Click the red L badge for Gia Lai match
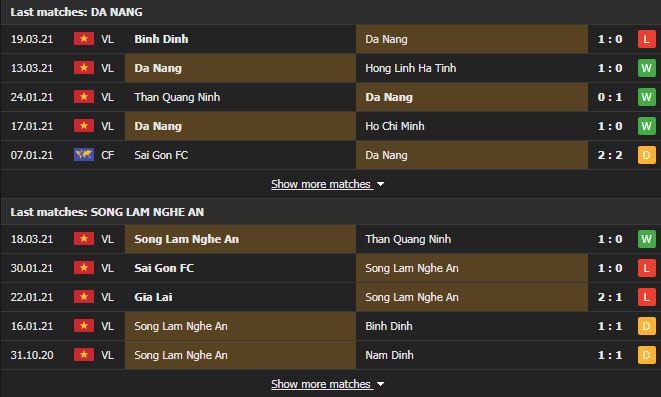 point(646,297)
